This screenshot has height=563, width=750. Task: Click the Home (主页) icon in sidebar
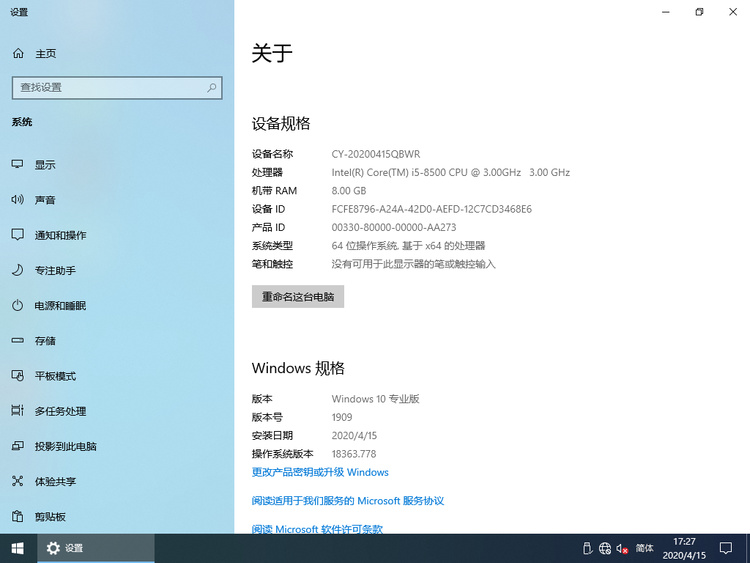17,53
